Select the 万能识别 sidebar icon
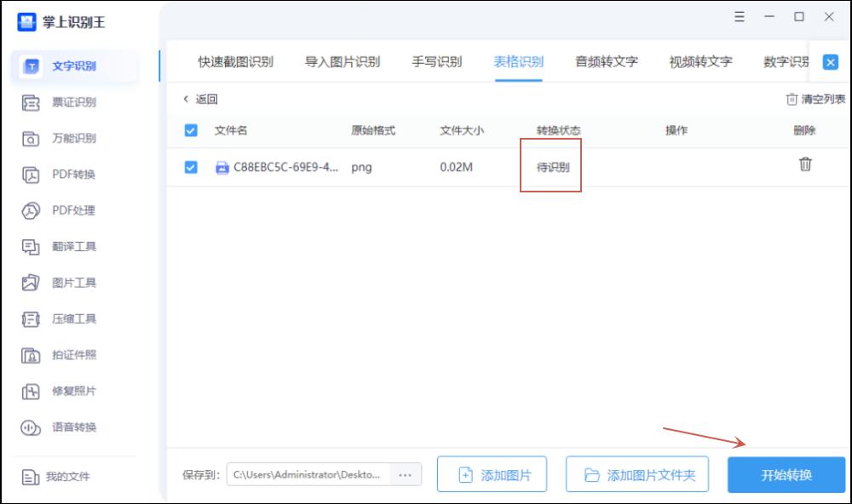This screenshot has height=504, width=852. click(31, 139)
